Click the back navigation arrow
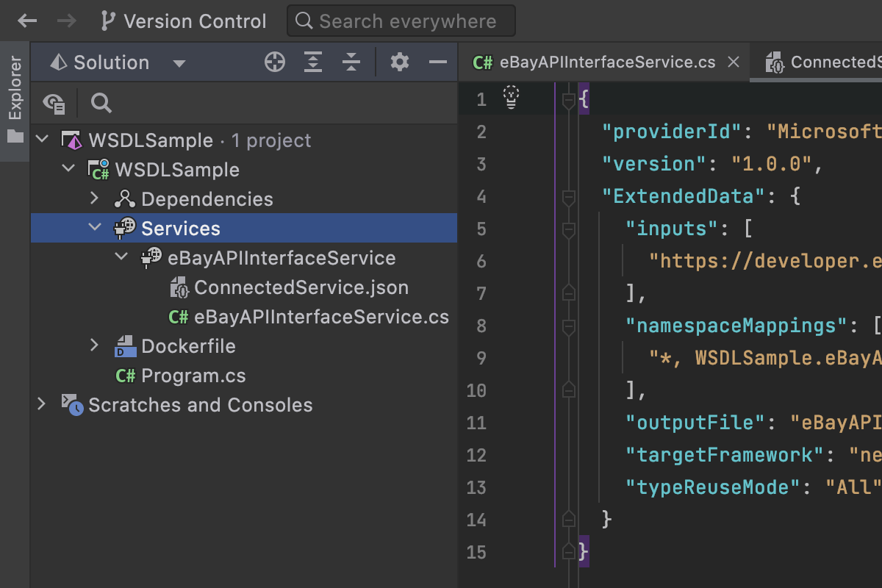 pos(27,21)
